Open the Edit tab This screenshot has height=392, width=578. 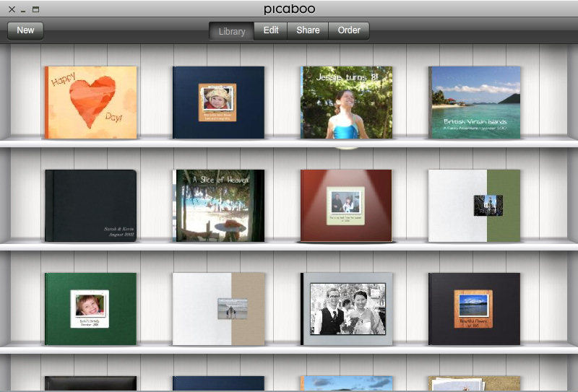point(271,30)
